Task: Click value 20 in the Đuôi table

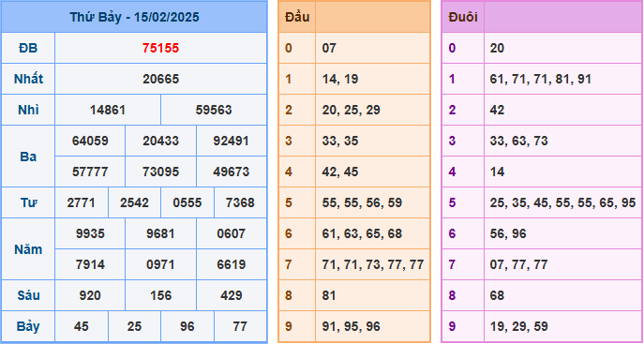Action: click(497, 48)
